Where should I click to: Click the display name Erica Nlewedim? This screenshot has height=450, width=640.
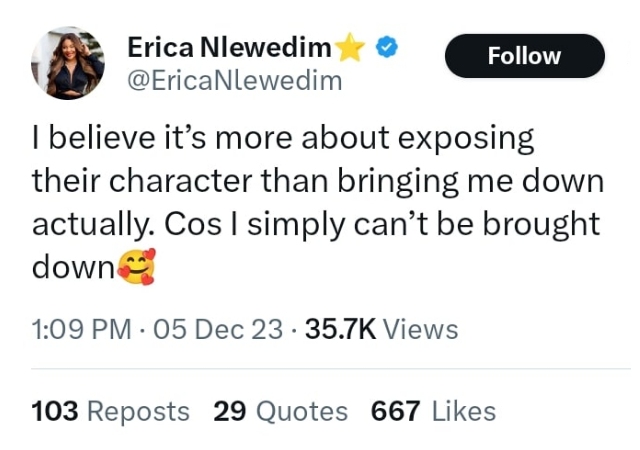tap(230, 47)
